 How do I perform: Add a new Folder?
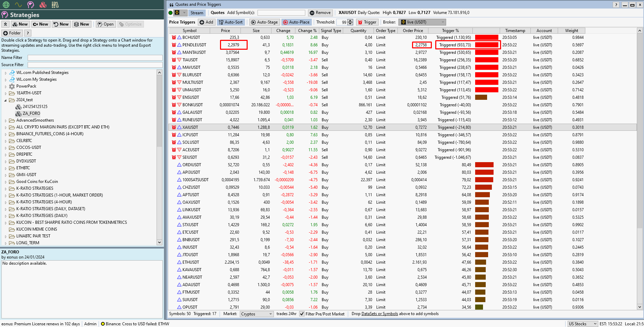tap(12, 33)
